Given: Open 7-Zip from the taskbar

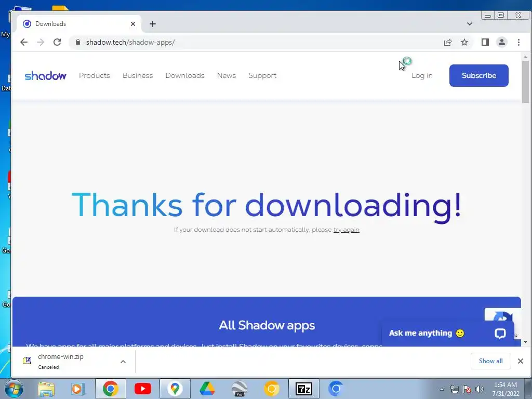Looking at the screenshot, I should pyautogui.click(x=303, y=389).
